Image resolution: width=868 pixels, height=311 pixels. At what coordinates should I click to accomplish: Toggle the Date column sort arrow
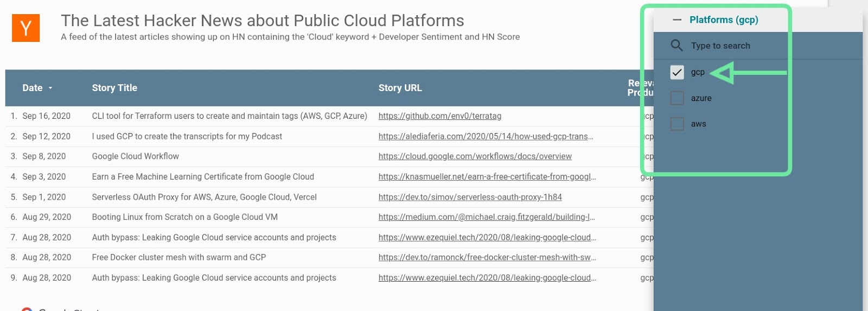(50, 88)
